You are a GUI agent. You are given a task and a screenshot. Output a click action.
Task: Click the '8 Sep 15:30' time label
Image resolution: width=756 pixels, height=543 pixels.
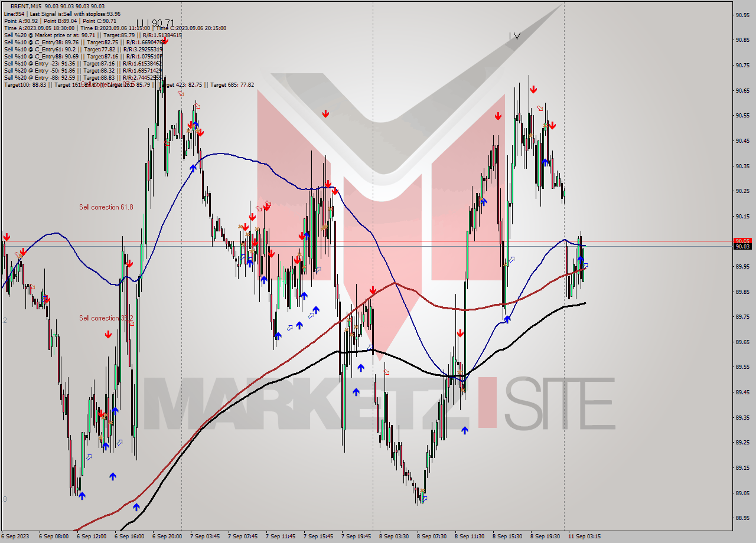tap(507, 537)
